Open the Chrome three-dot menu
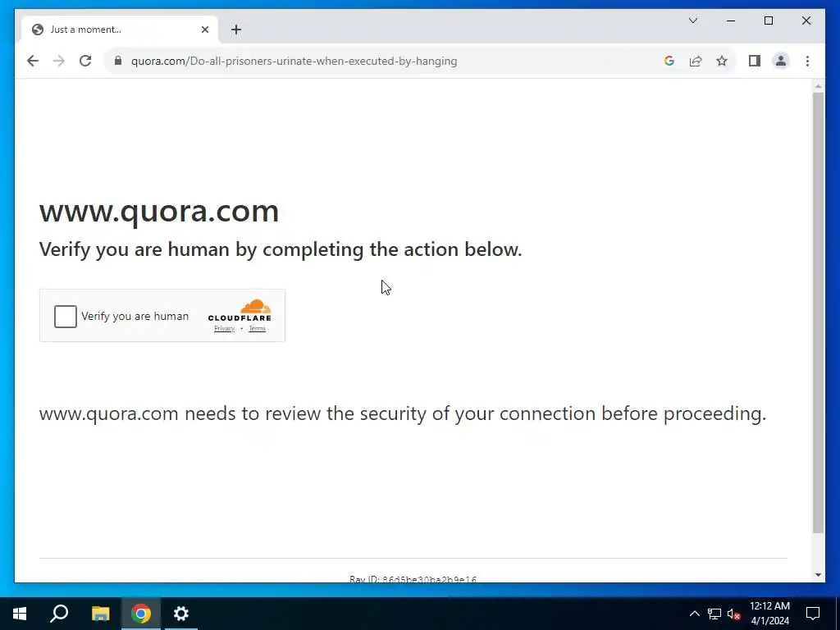840x630 pixels. click(x=807, y=61)
